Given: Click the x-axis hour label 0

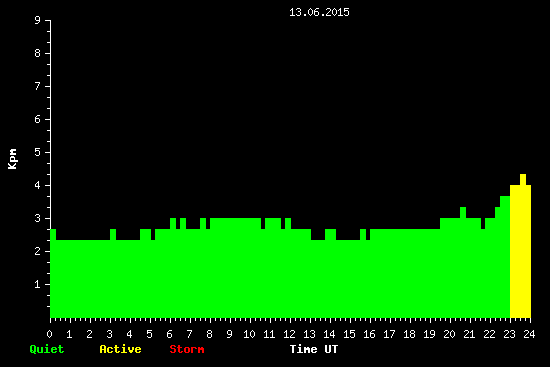Looking at the screenshot, I should [49, 334].
